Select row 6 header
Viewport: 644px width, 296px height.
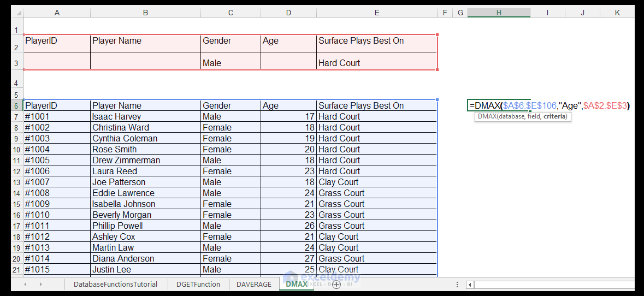pyautogui.click(x=17, y=105)
